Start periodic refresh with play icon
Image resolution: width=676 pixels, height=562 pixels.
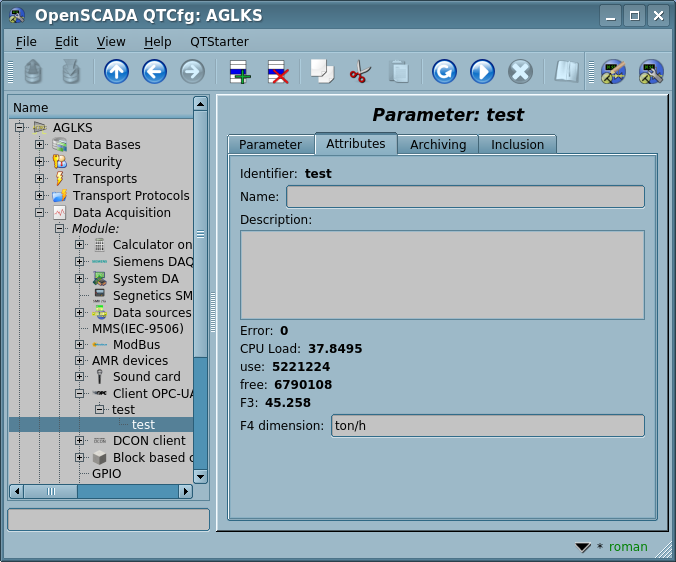pos(482,71)
